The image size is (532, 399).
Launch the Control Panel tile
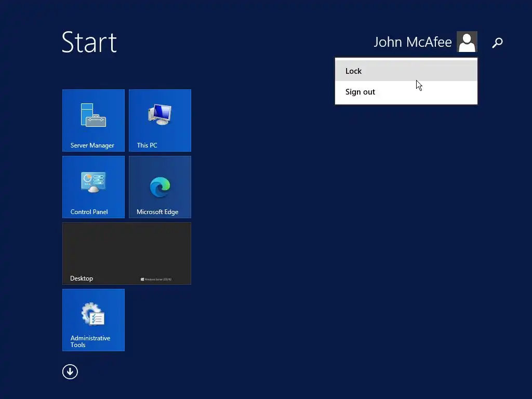(94, 187)
